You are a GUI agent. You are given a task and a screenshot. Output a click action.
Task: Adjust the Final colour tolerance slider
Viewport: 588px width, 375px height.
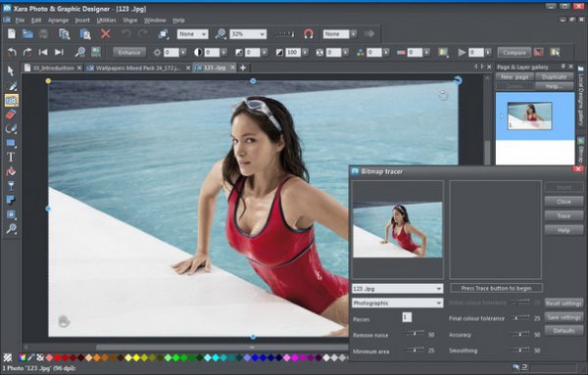pos(520,317)
